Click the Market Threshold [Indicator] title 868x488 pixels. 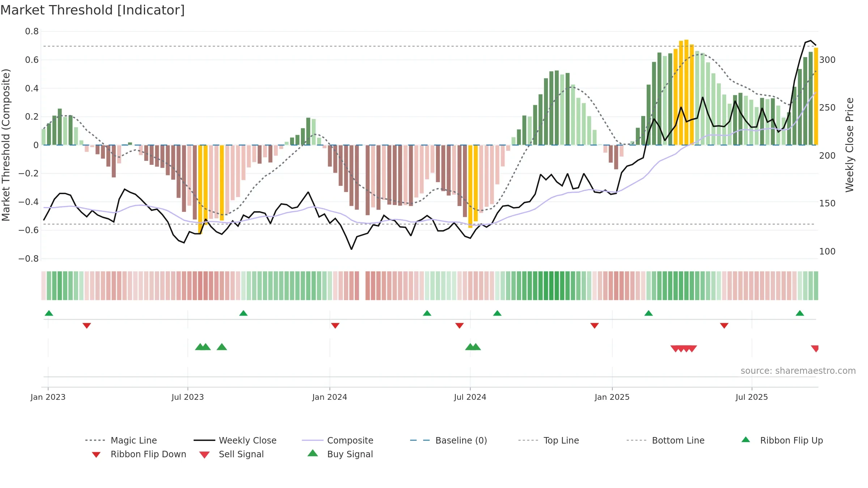(x=93, y=10)
